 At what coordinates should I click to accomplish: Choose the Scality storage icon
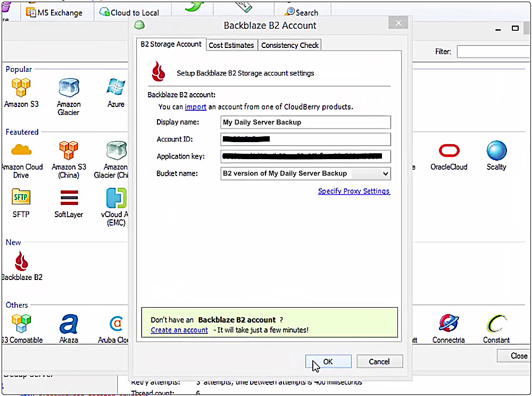click(496, 150)
